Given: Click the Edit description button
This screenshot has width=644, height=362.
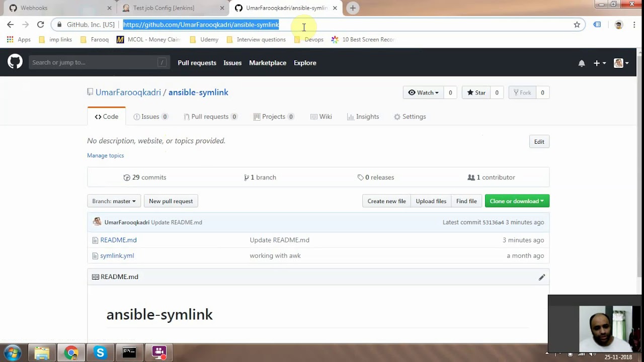Looking at the screenshot, I should (x=539, y=142).
